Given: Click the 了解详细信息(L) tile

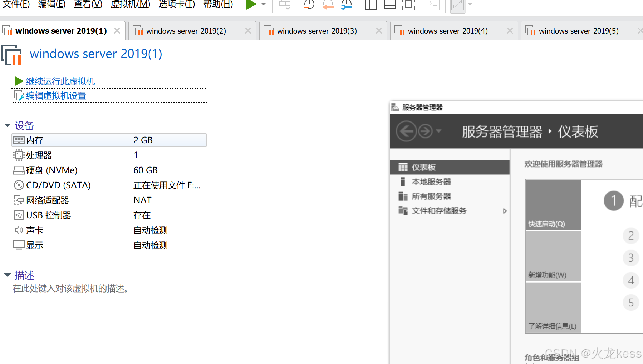Looking at the screenshot, I should point(553,308).
